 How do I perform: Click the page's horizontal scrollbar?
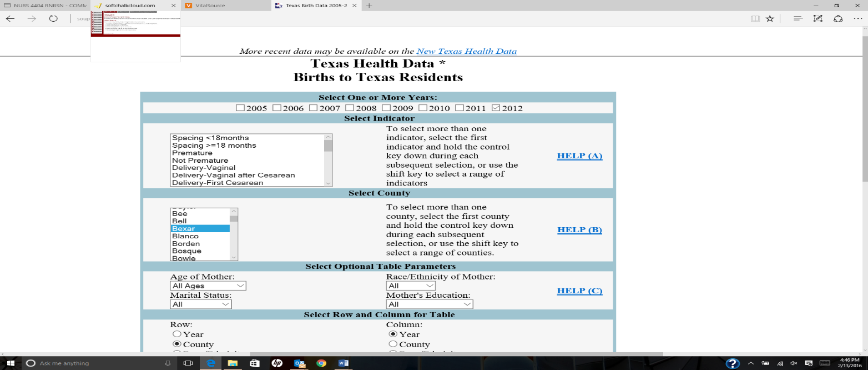[455, 354]
